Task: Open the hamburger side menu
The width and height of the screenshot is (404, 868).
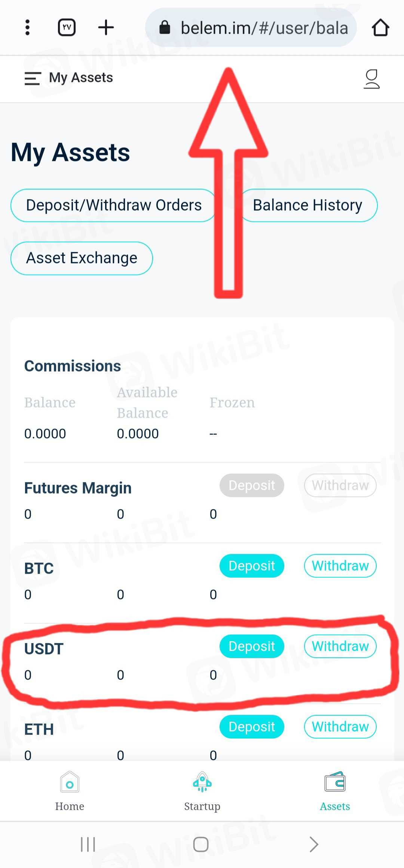Action: coord(33,79)
